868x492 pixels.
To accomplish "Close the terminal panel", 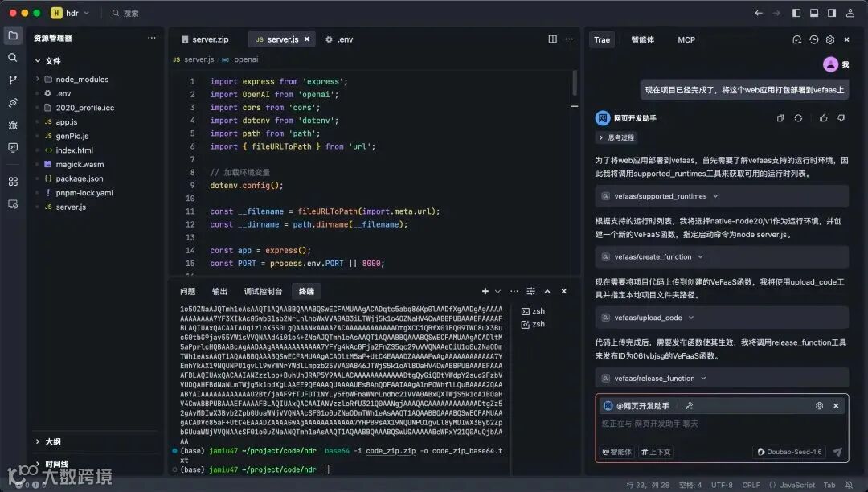I will click(x=563, y=291).
